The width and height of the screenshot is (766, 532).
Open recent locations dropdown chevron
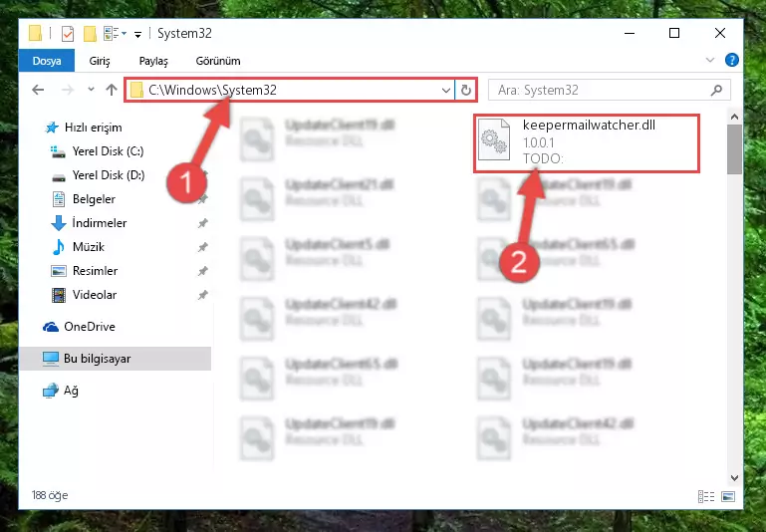(91, 90)
